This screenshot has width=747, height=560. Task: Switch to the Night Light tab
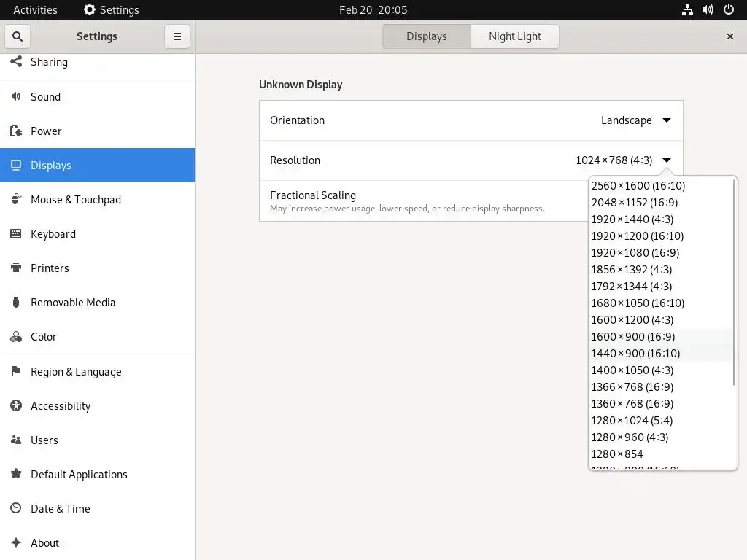point(514,36)
